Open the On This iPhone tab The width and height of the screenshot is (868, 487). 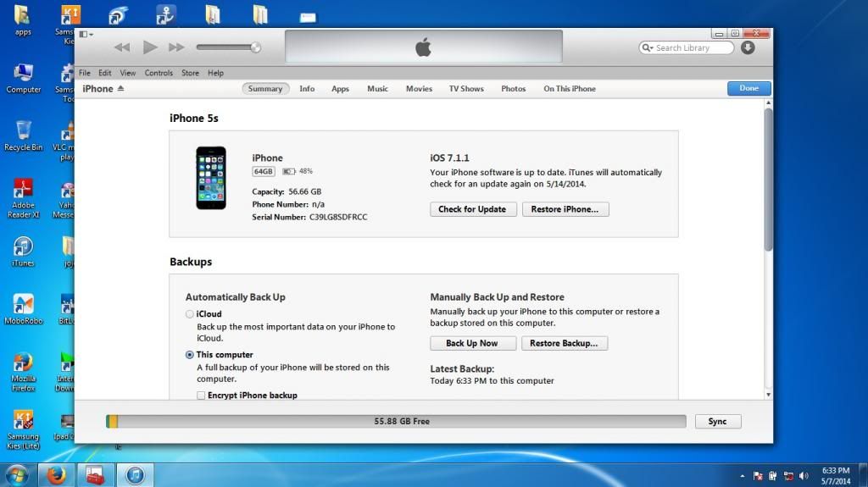click(x=570, y=89)
